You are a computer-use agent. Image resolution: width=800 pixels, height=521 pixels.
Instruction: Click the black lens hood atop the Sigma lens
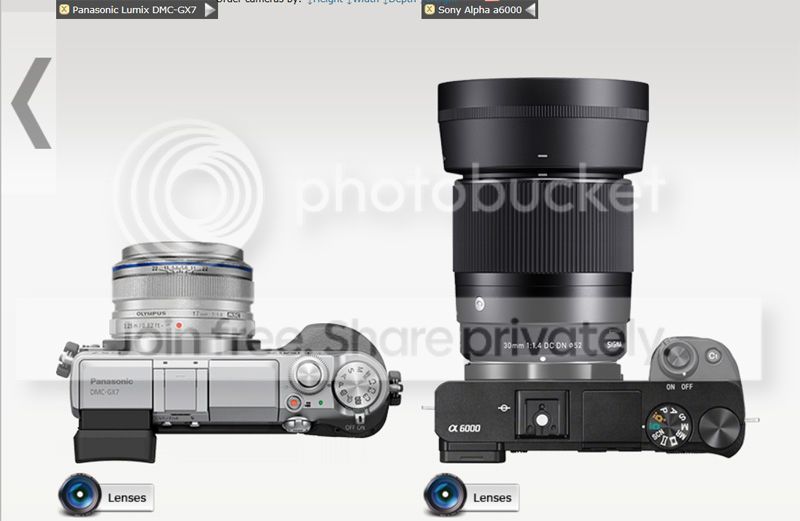543,122
